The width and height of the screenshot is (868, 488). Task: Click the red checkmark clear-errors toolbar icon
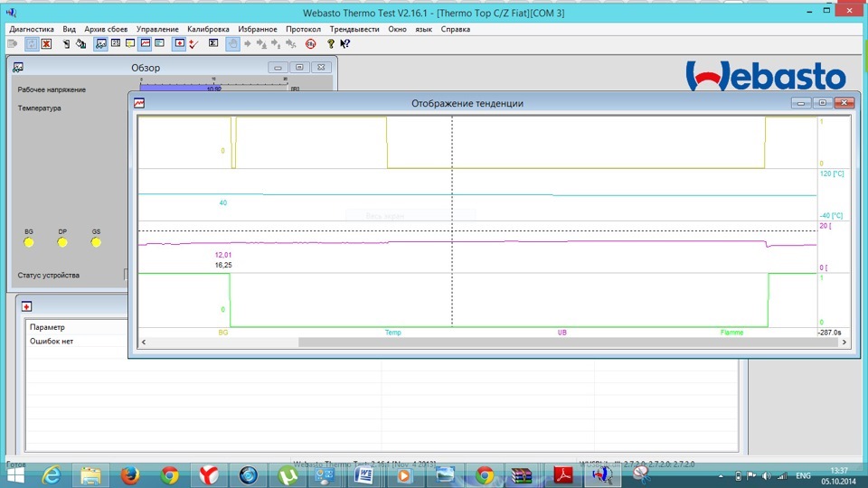click(193, 43)
